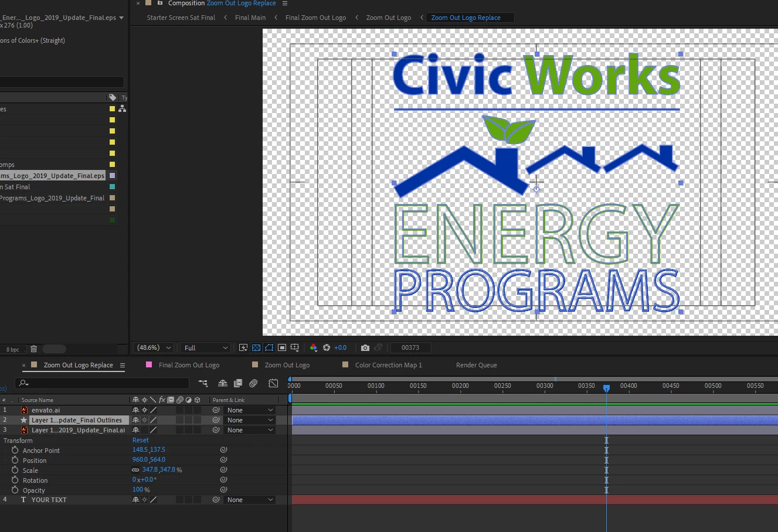This screenshot has width=778, height=532.
Task: Toggle continuous rasterize on YOUR TEXT layer
Action: (x=144, y=500)
